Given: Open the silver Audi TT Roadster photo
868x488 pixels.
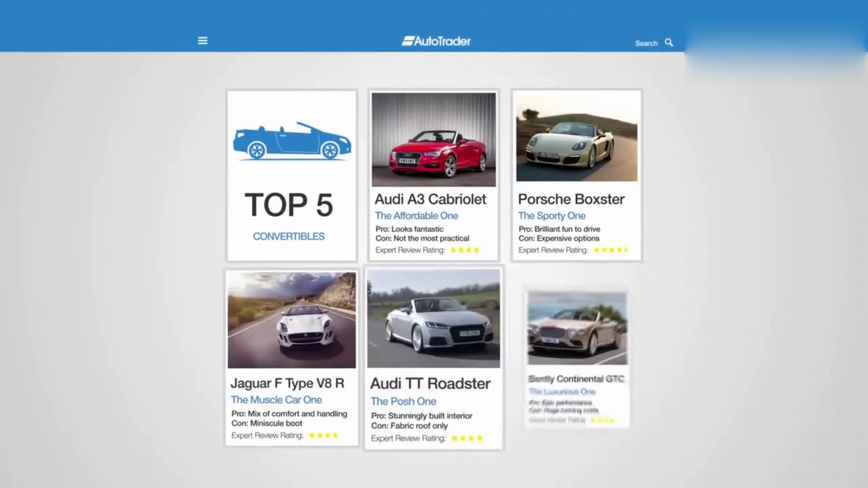Looking at the screenshot, I should [x=433, y=319].
